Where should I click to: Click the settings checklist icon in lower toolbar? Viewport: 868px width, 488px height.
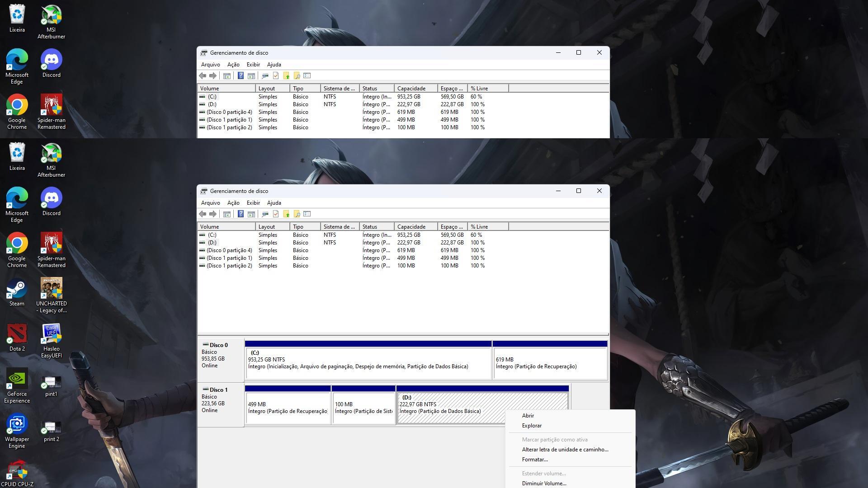pos(307,214)
